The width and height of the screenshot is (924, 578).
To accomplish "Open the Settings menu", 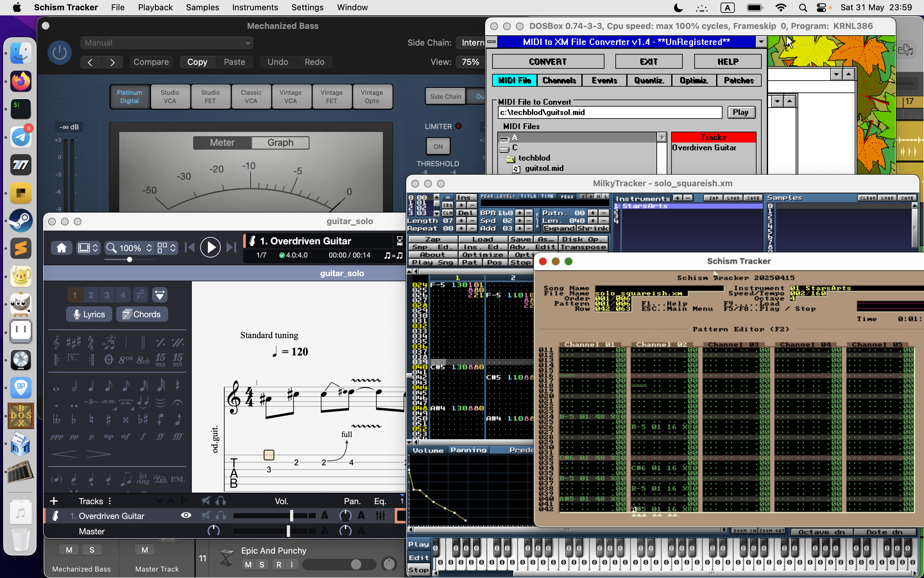I will (x=307, y=7).
